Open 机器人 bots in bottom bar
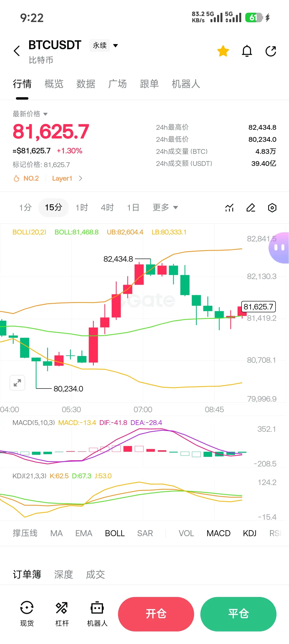The image size is (289, 644). point(97,614)
